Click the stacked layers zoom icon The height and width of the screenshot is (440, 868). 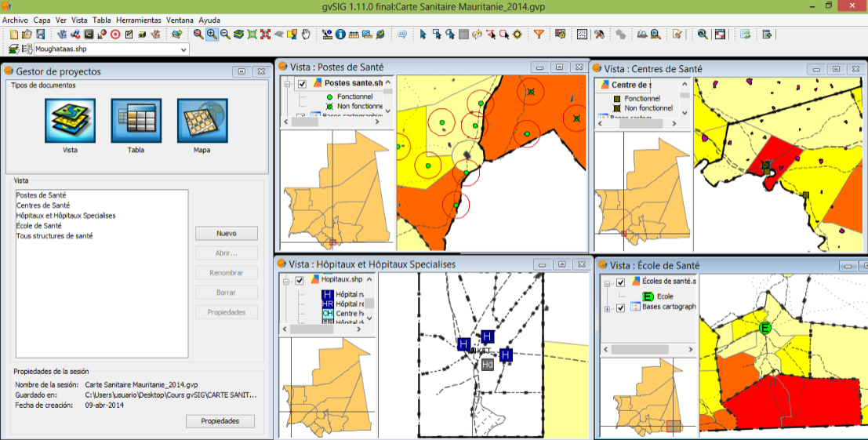click(x=238, y=35)
